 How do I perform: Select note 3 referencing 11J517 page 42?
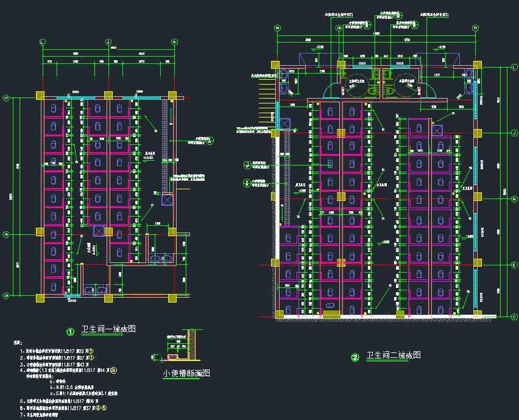(54, 365)
